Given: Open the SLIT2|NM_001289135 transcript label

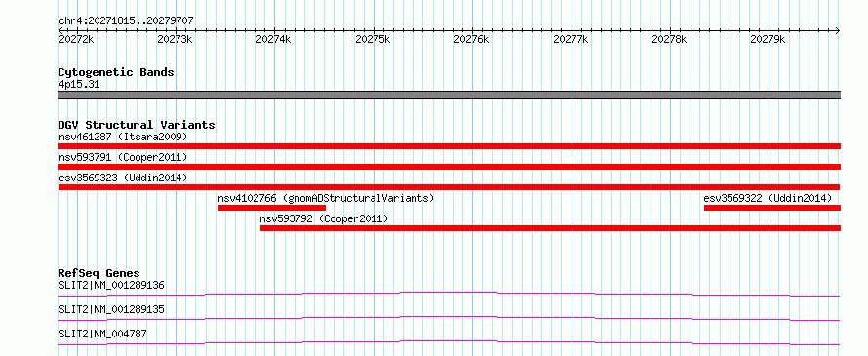Looking at the screenshot, I should click(111, 309).
